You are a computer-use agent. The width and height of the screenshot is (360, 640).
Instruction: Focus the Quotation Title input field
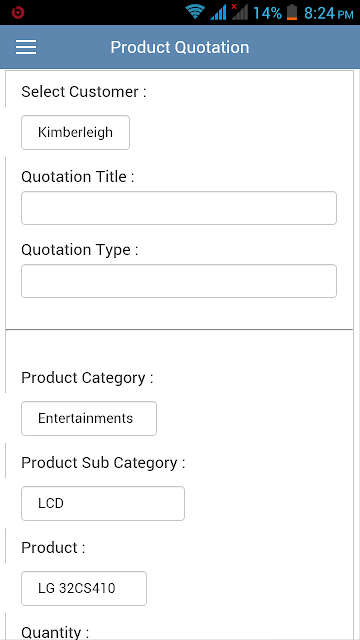click(x=179, y=208)
